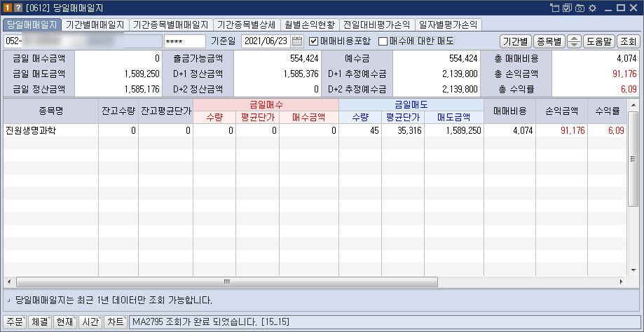
Task: Click the vertical scrollbar up arrow
Action: 633,104
